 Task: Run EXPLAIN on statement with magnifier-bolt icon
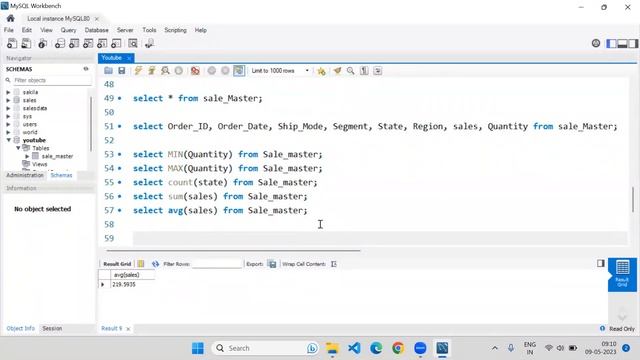click(165, 71)
